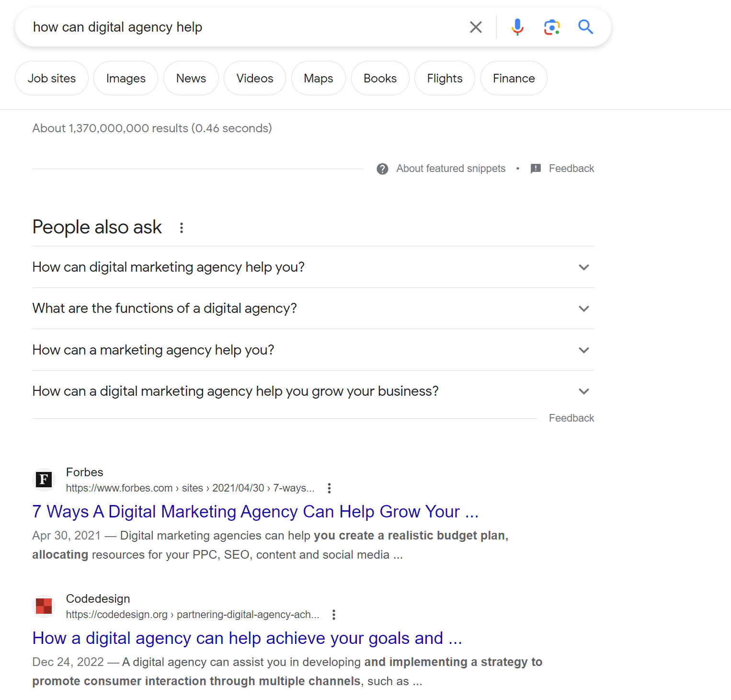The image size is (731, 700).
Task: Open People also ask options menu
Action: pos(182,228)
